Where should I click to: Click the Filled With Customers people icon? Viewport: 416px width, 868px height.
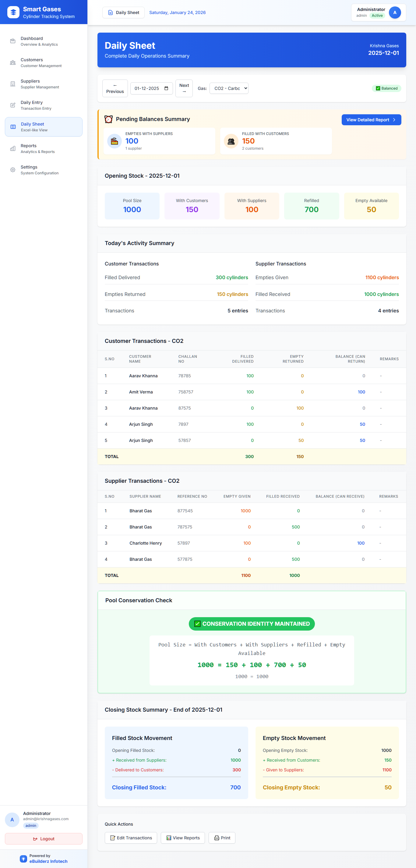[x=231, y=141]
